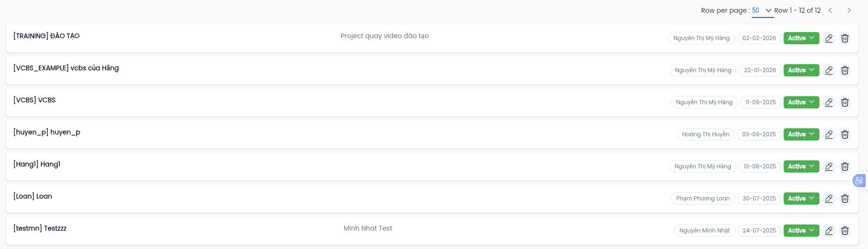This screenshot has width=868, height=249.
Task: Delete the TRAINING ĐÀO TẠO project
Action: pos(845,38)
